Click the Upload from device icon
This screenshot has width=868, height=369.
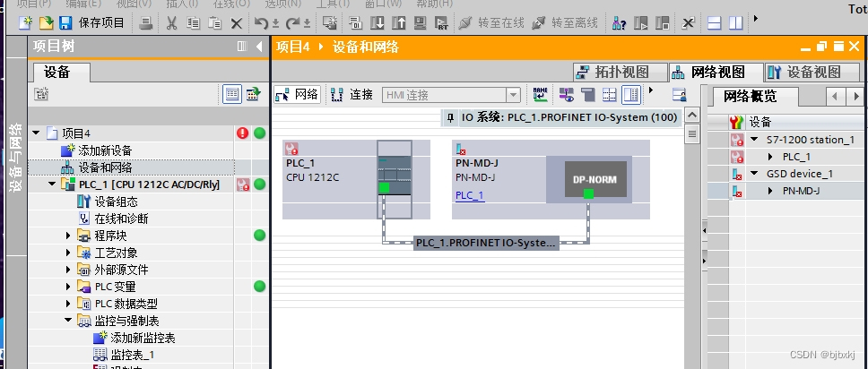[398, 22]
